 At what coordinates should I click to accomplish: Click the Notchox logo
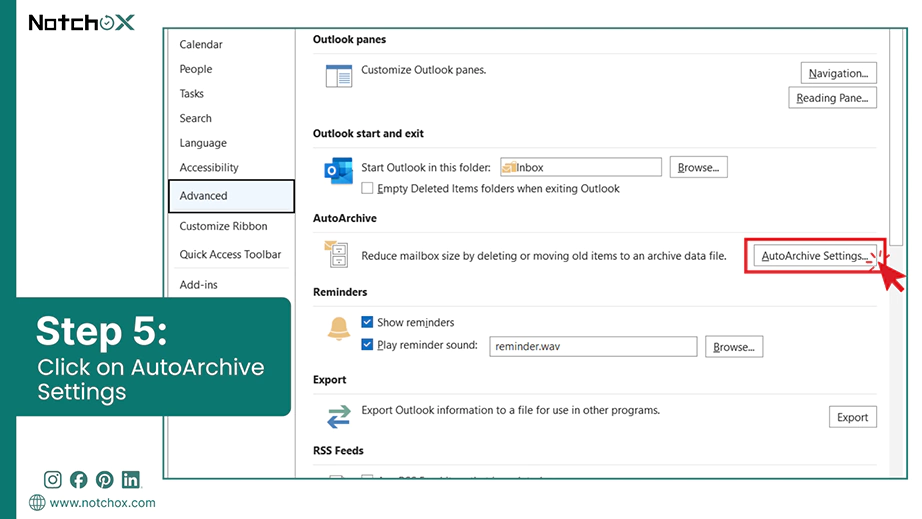click(82, 23)
